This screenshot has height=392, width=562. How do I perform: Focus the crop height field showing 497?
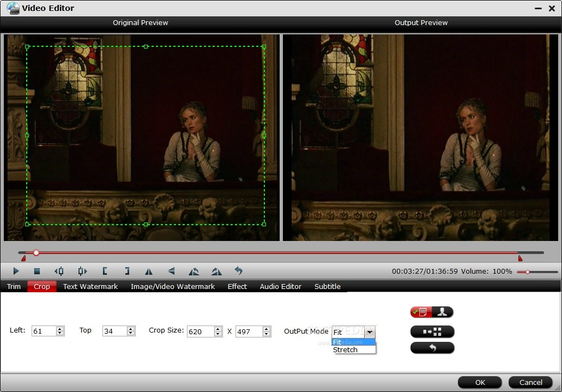coord(249,331)
